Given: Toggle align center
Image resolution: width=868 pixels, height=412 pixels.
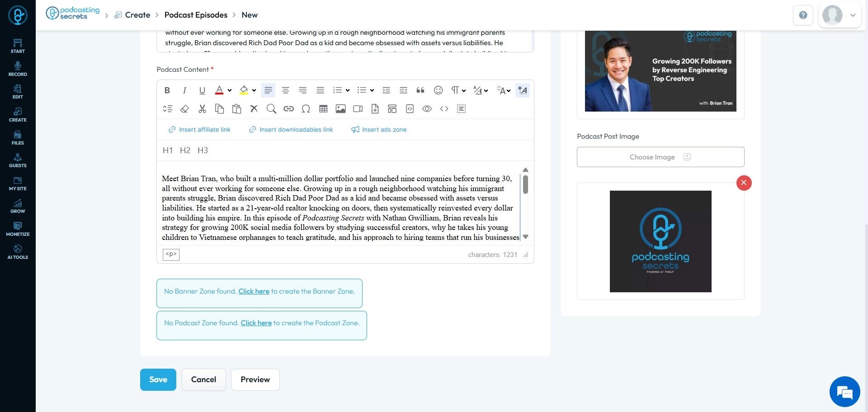Looking at the screenshot, I should (285, 90).
